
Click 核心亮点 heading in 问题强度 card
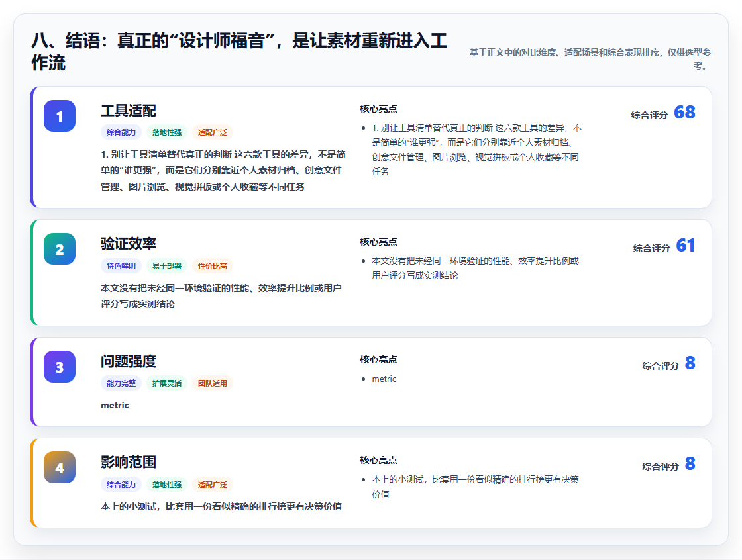pyautogui.click(x=378, y=359)
